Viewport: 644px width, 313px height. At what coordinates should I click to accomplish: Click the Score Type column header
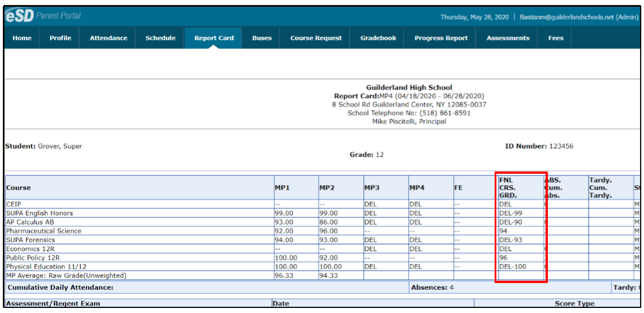click(574, 303)
